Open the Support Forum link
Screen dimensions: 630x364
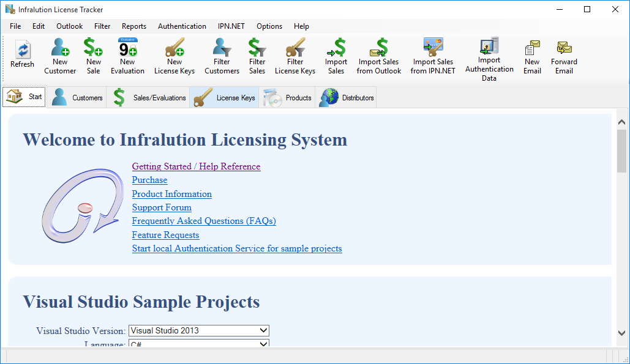pos(162,207)
